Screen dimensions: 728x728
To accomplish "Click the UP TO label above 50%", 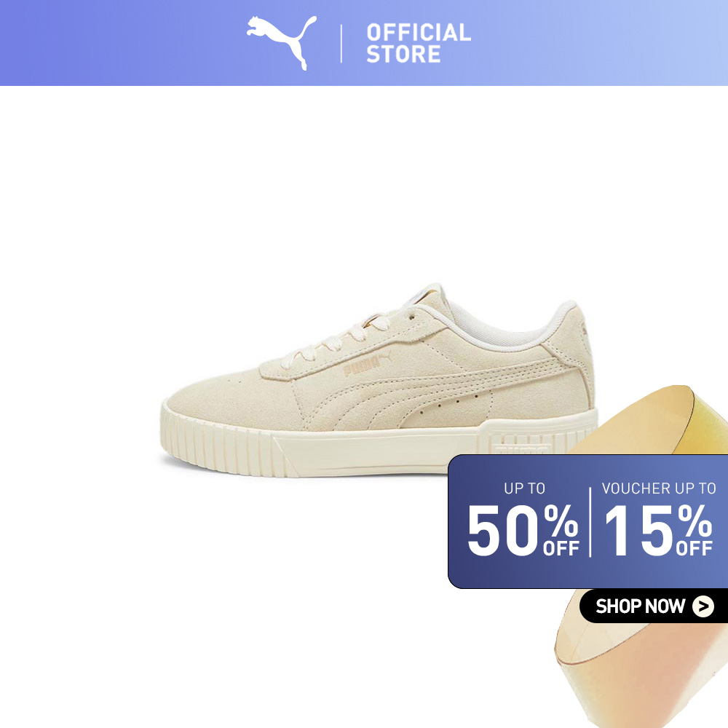I will tap(524, 488).
